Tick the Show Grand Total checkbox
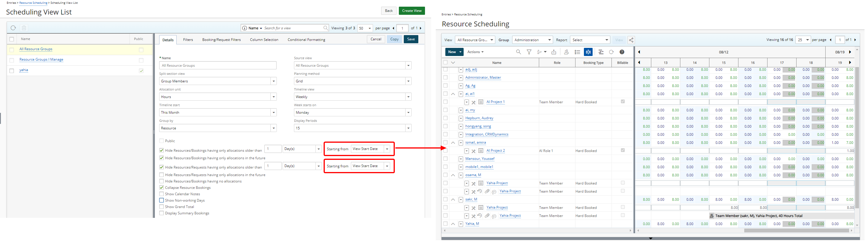The height and width of the screenshot is (246, 868). tap(162, 207)
